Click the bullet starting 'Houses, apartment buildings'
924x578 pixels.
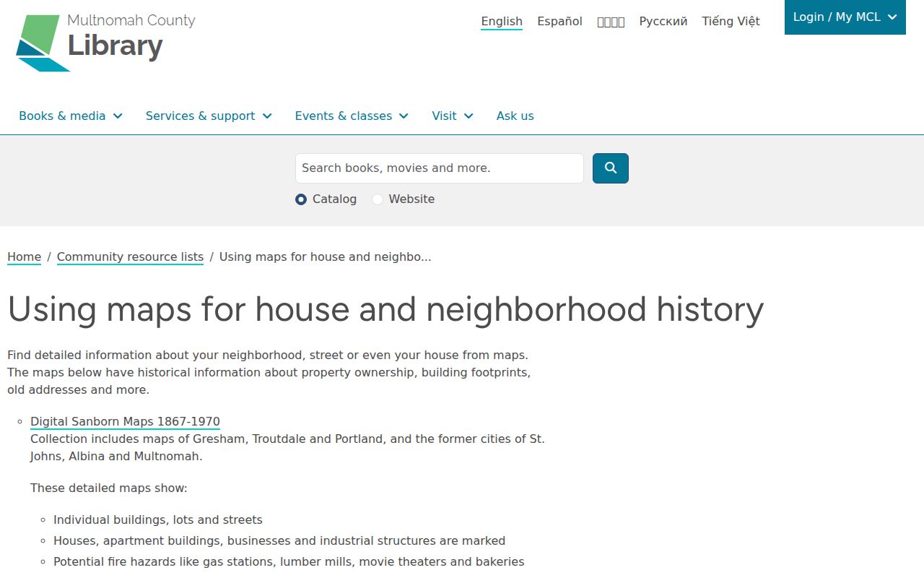coord(279,541)
